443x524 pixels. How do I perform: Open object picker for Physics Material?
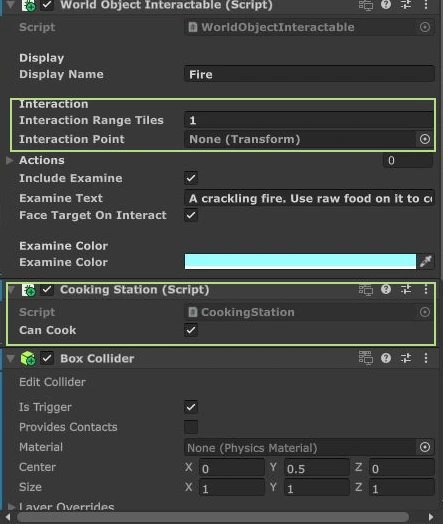coord(425,447)
